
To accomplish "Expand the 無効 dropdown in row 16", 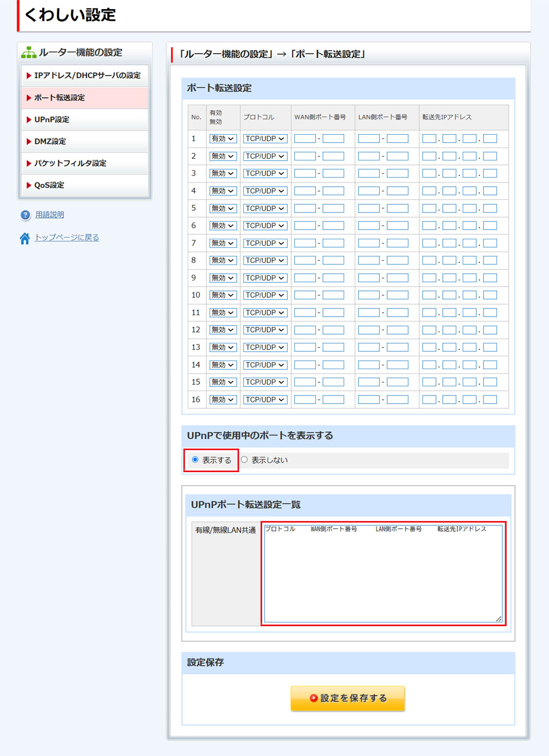I will [x=222, y=400].
